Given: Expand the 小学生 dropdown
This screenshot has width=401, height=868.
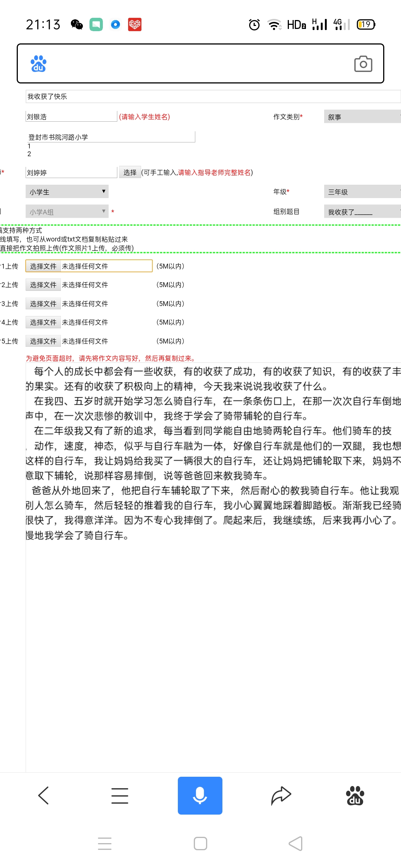Looking at the screenshot, I should coord(67,192).
